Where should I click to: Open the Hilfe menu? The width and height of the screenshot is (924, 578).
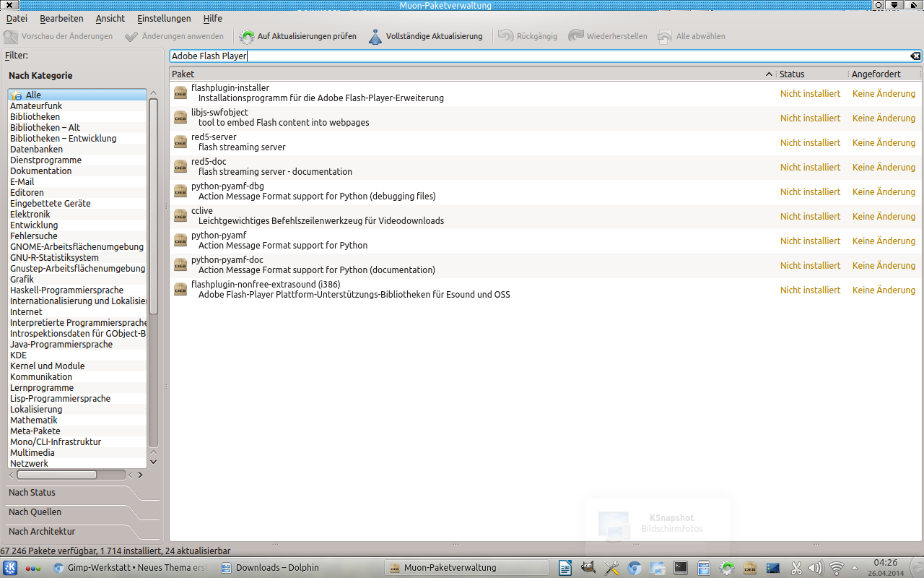tap(213, 18)
